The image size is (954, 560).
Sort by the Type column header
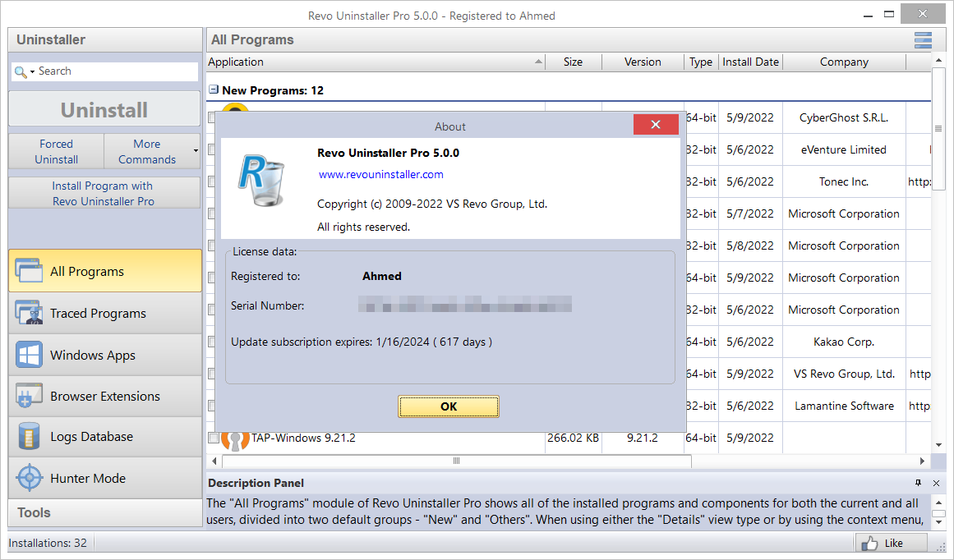[x=701, y=62]
